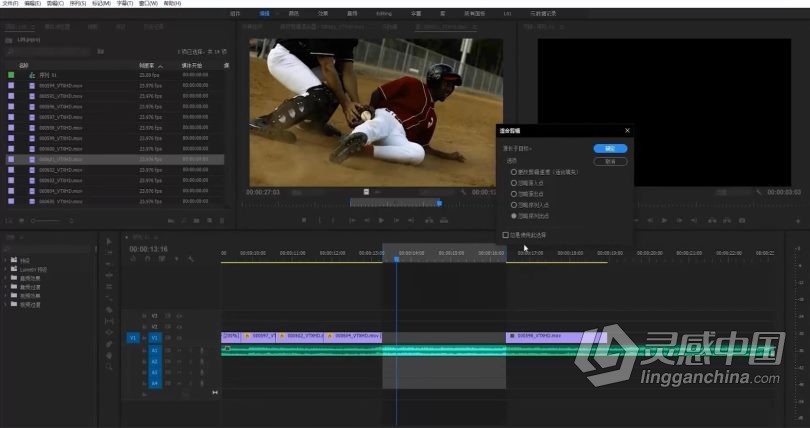
Task: Open program monitor settings wrench
Action: pyautogui.click(x=759, y=192)
